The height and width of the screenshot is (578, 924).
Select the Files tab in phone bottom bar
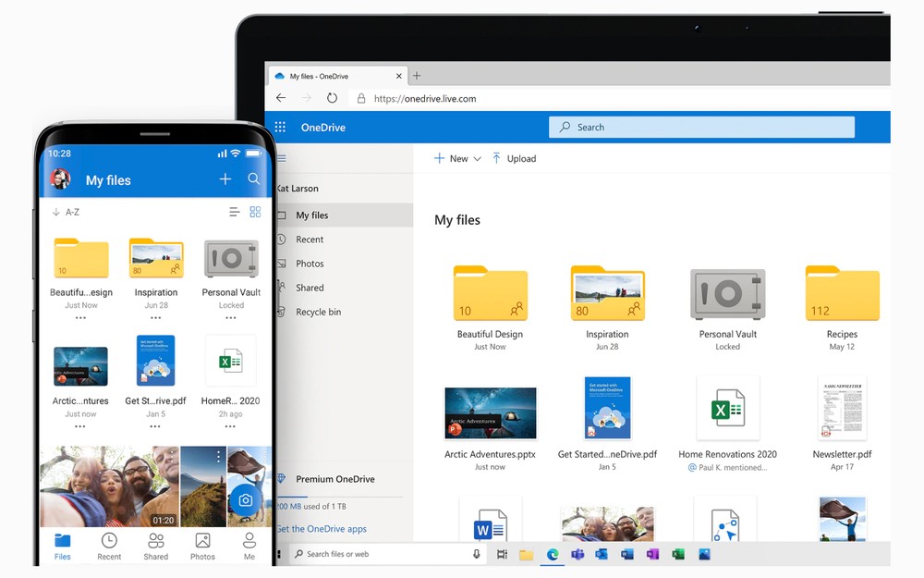click(63, 547)
